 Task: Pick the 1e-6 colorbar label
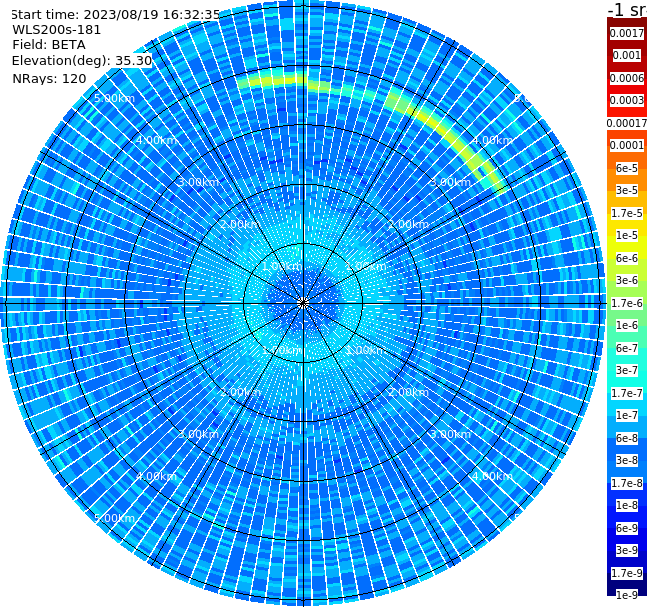tap(627, 325)
